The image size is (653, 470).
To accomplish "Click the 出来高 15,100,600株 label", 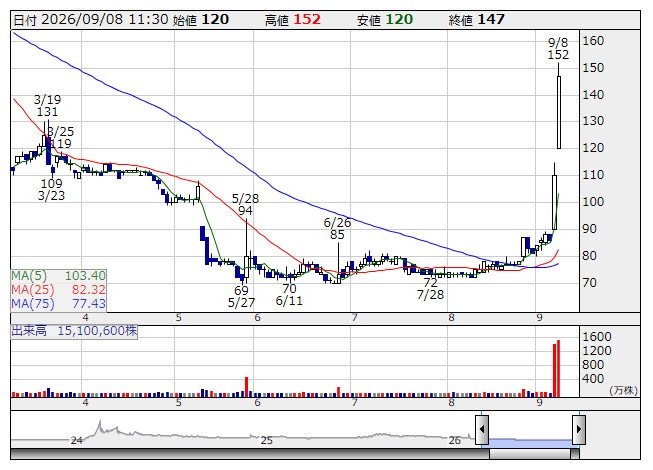I will (74, 331).
